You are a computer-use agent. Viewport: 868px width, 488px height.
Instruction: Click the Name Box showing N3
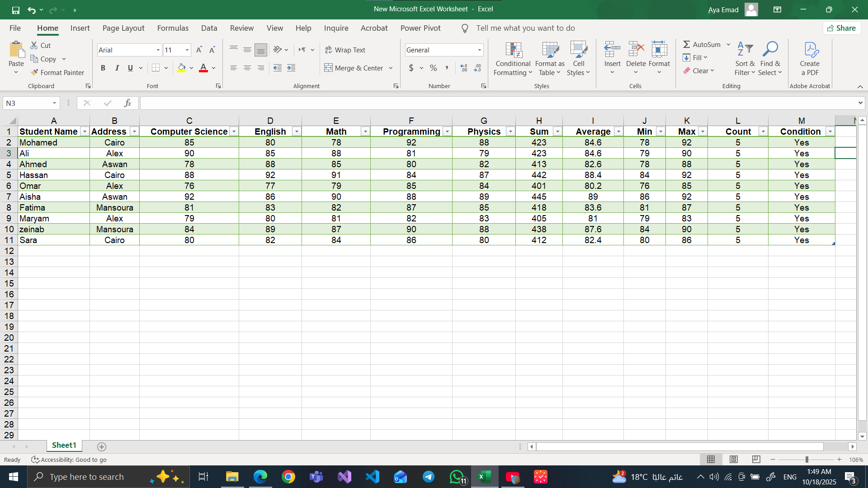pyautogui.click(x=27, y=103)
